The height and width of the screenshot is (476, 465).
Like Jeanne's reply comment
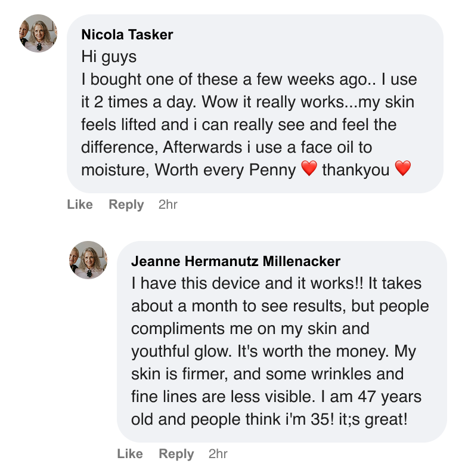coord(130,454)
